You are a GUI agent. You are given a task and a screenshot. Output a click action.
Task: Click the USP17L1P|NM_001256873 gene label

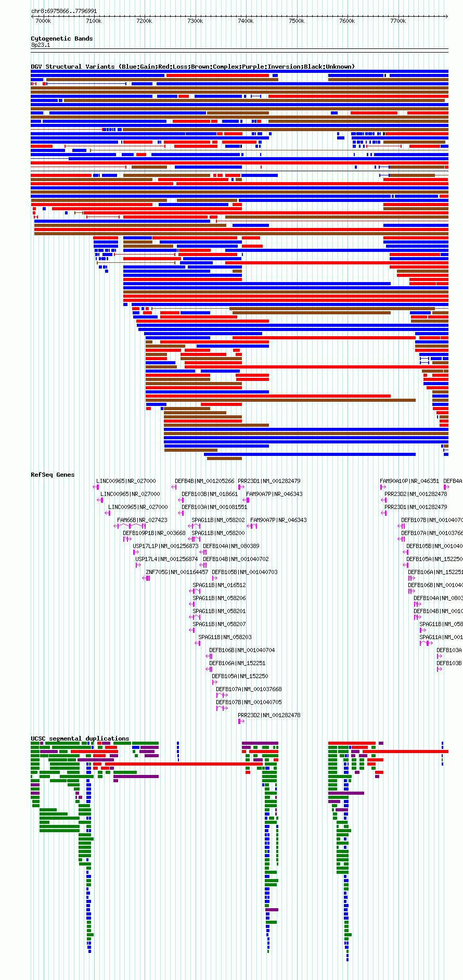(x=165, y=546)
